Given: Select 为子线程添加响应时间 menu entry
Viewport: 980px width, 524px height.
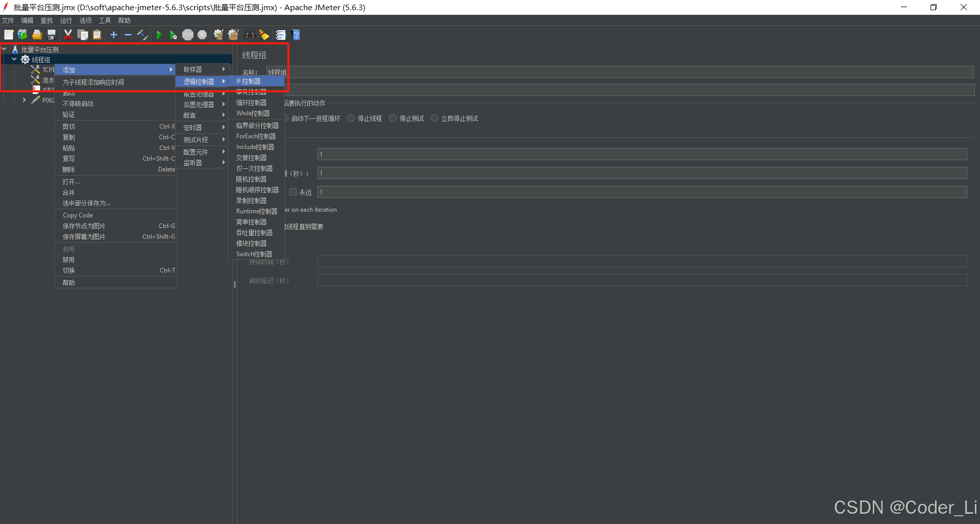Looking at the screenshot, I should point(116,82).
